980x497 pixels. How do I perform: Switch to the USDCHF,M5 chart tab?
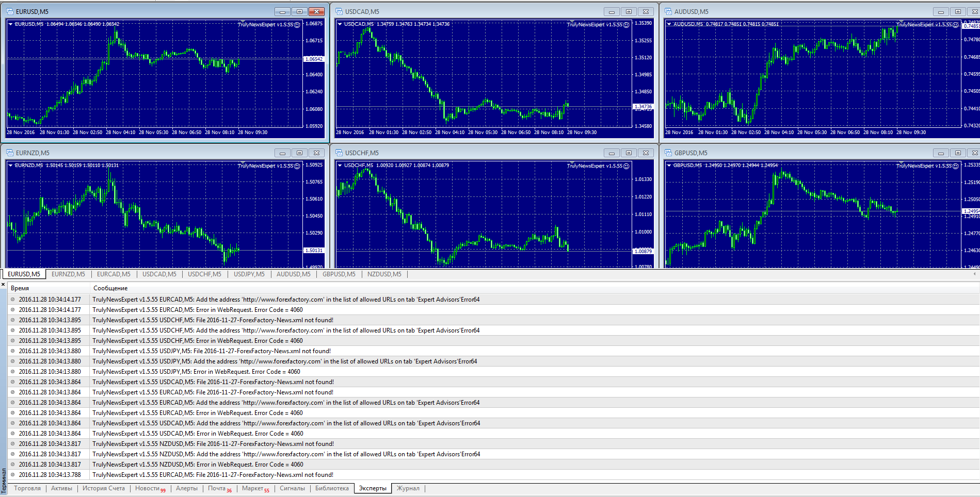(204, 274)
